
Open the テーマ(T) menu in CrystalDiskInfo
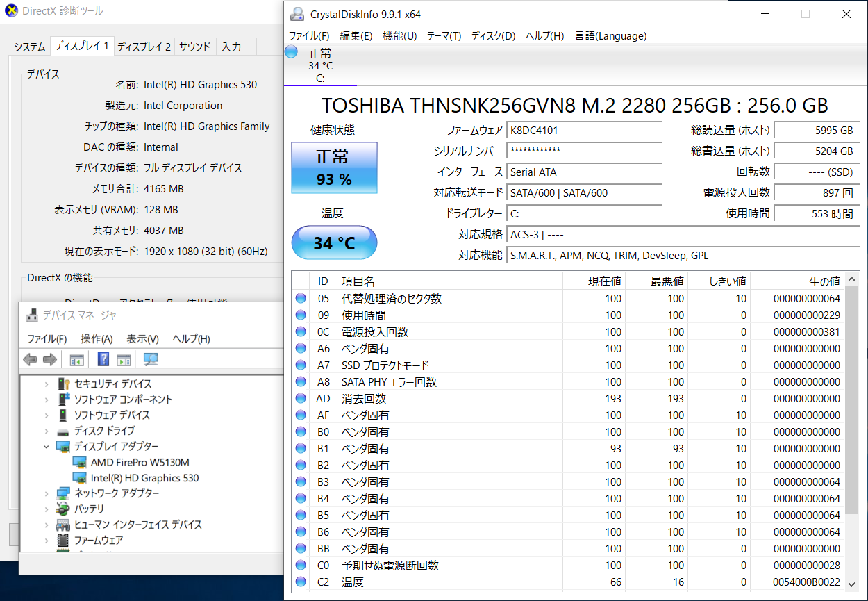click(444, 36)
